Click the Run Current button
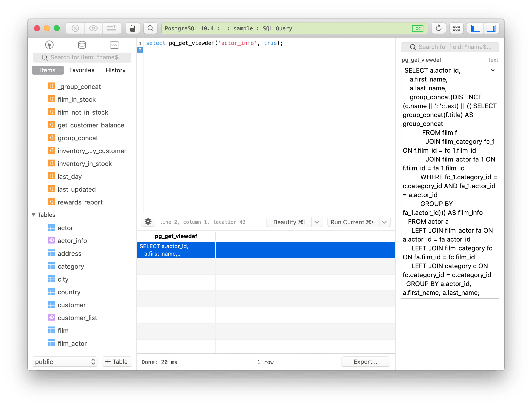The image size is (532, 407). point(353,222)
